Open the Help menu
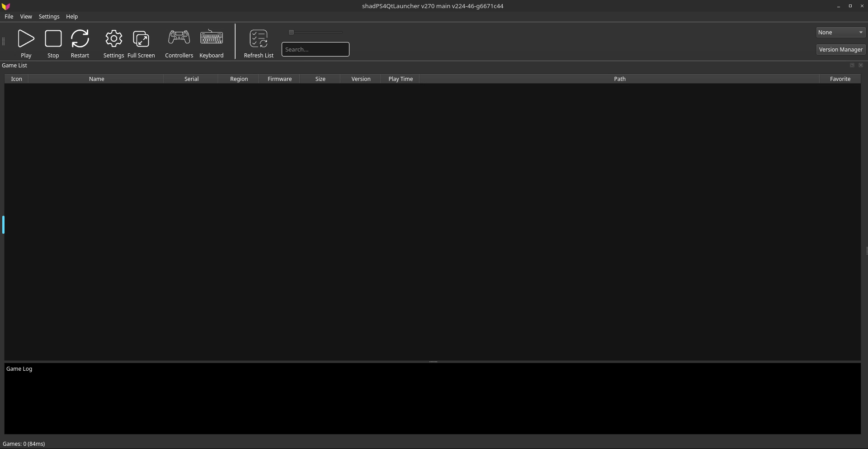 click(x=72, y=17)
